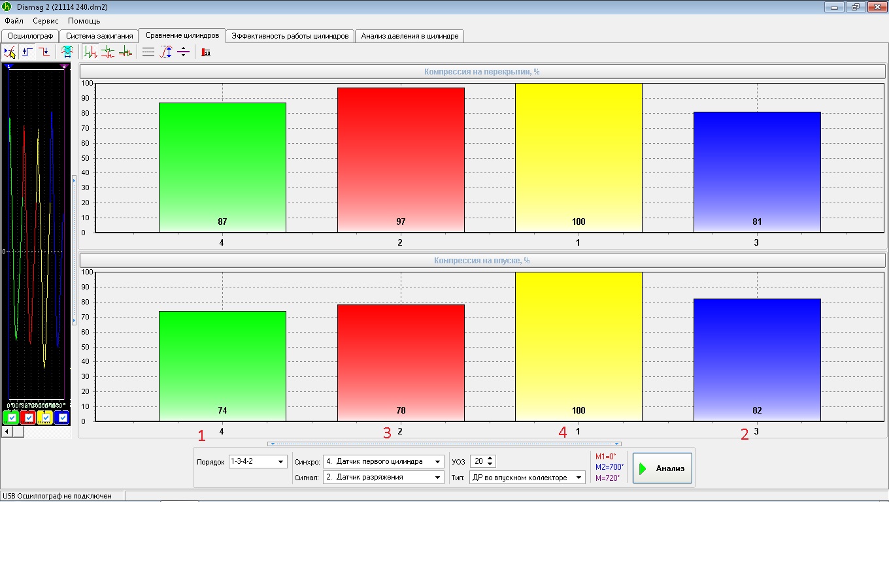Click the oscillogram horizontal scrollbar thumb

tap(18, 432)
